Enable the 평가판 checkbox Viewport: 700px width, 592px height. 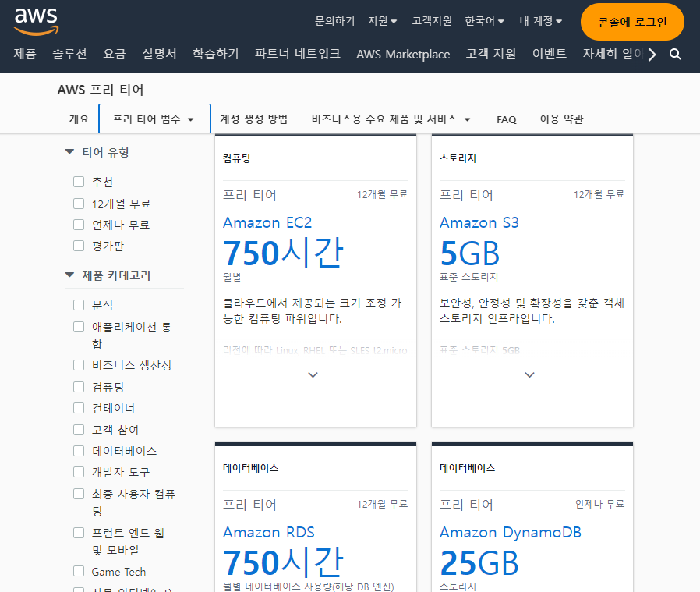79,246
